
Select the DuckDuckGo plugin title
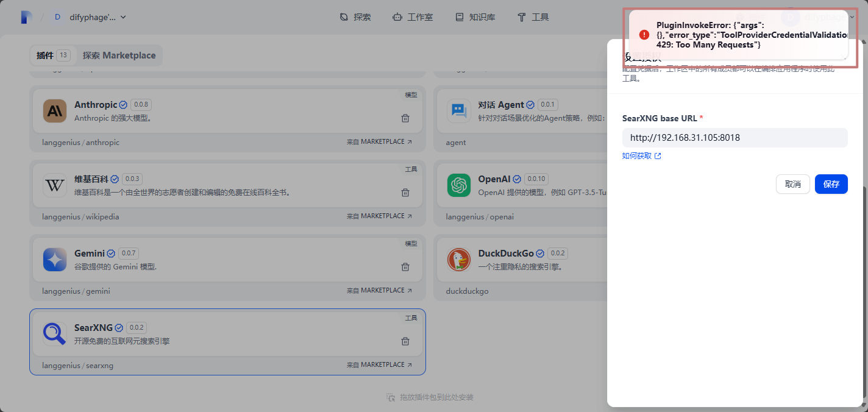pos(506,254)
